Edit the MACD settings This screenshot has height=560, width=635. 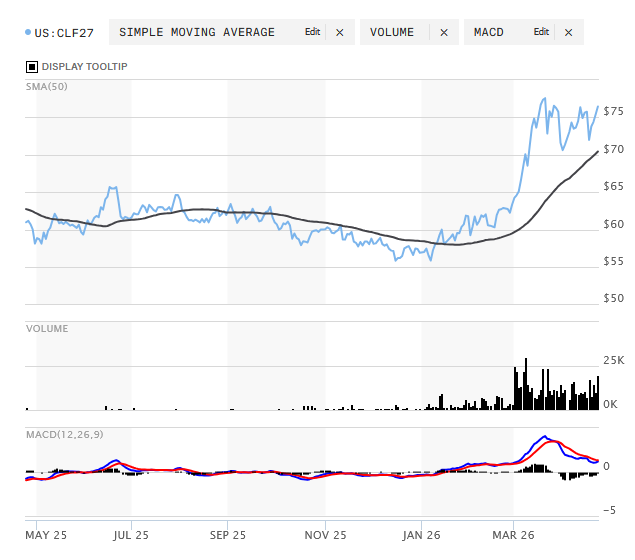click(541, 32)
